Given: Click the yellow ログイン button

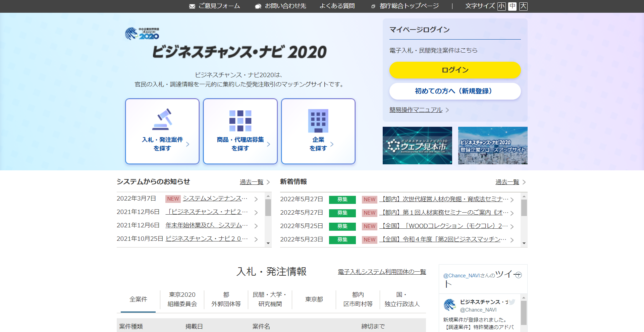Looking at the screenshot, I should (455, 70).
